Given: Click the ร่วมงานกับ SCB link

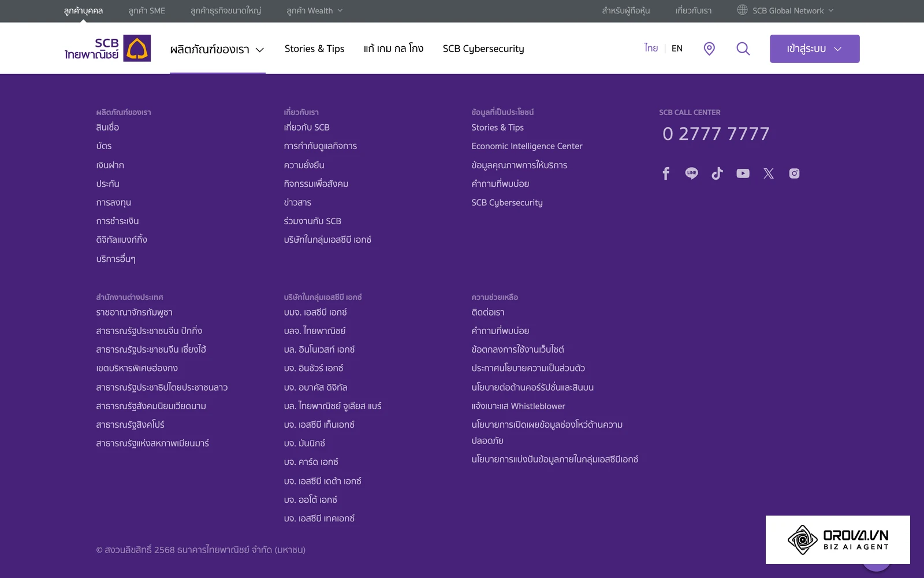Looking at the screenshot, I should point(312,221).
